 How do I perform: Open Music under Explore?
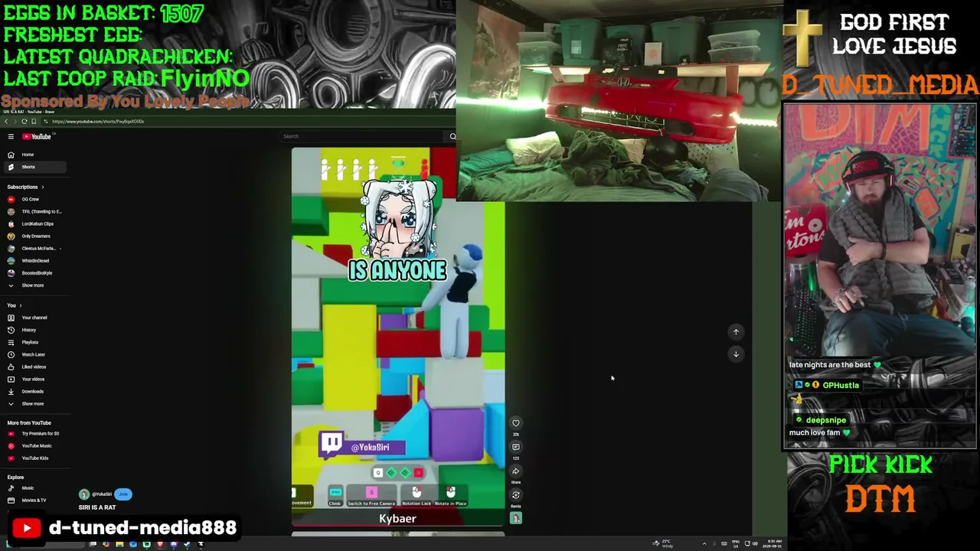[x=34, y=487]
